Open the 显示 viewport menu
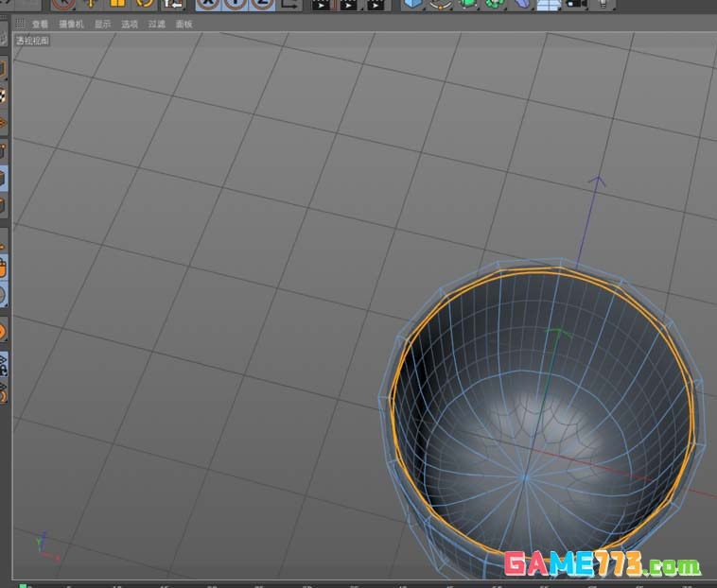 [x=102, y=25]
